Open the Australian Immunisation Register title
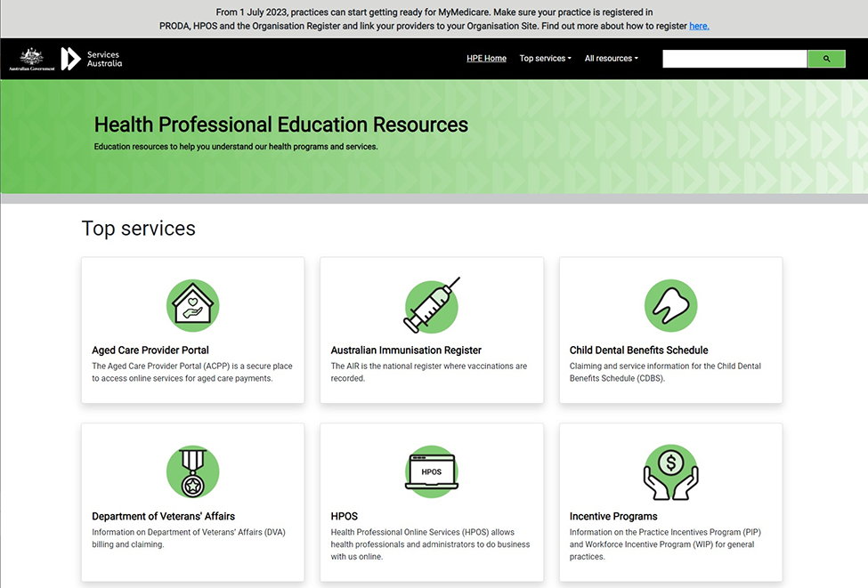The image size is (868, 588). 406,350
